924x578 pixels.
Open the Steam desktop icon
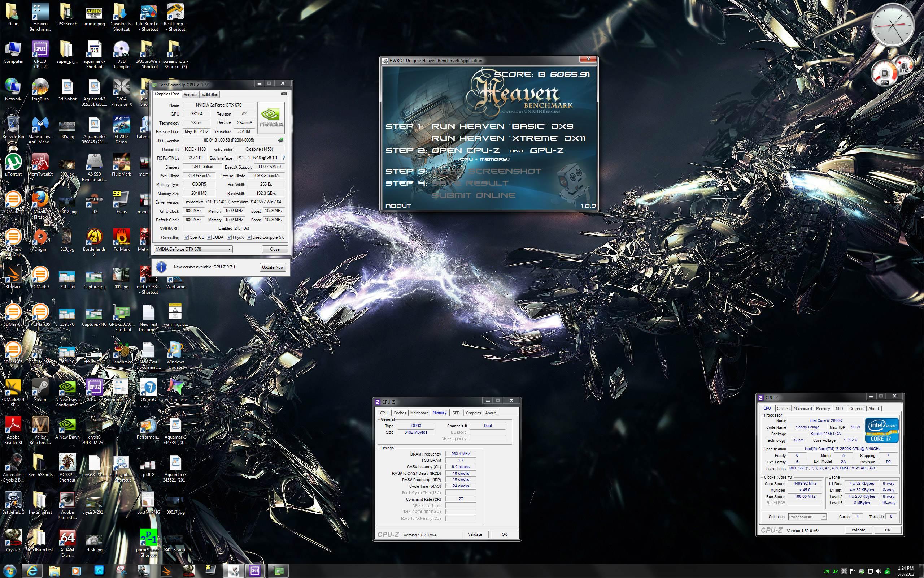(40, 391)
